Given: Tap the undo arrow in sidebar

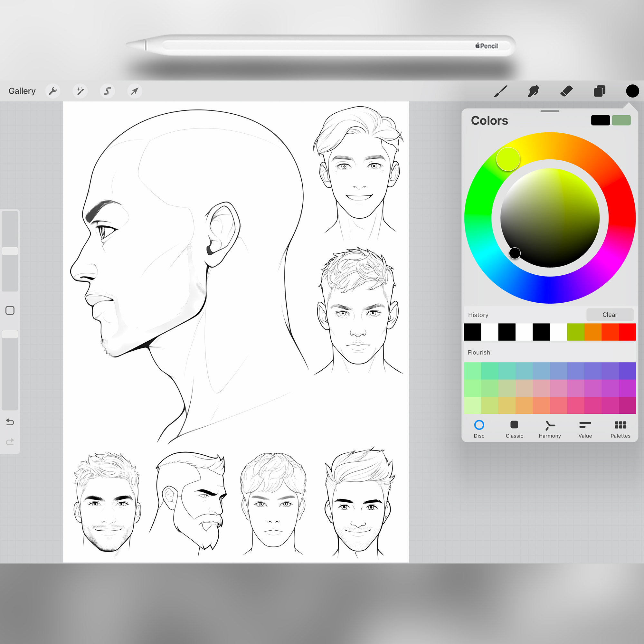Looking at the screenshot, I should coord(10,422).
